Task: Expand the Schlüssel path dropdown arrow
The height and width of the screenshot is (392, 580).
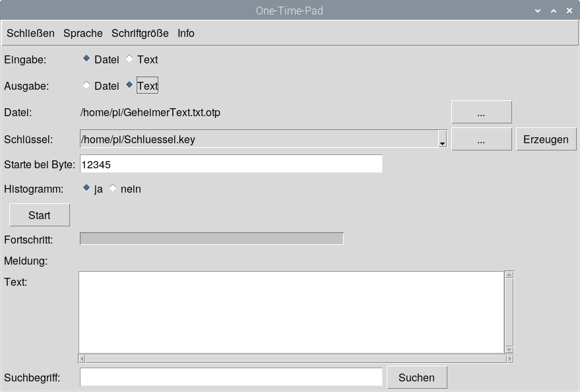Action: [x=442, y=140]
